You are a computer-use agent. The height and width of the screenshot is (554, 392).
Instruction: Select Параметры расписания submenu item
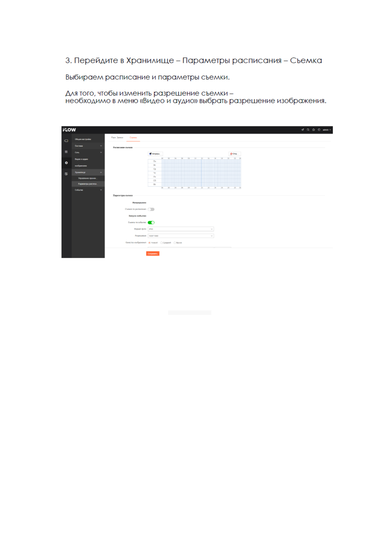[x=88, y=184]
